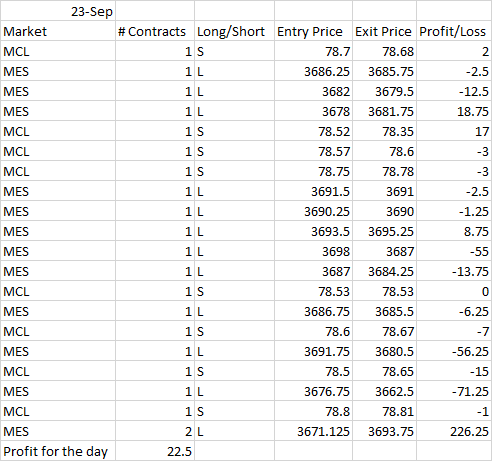The height and width of the screenshot is (461, 492).
Task: Select the cell showing loss -71.25
Action: [x=454, y=391]
